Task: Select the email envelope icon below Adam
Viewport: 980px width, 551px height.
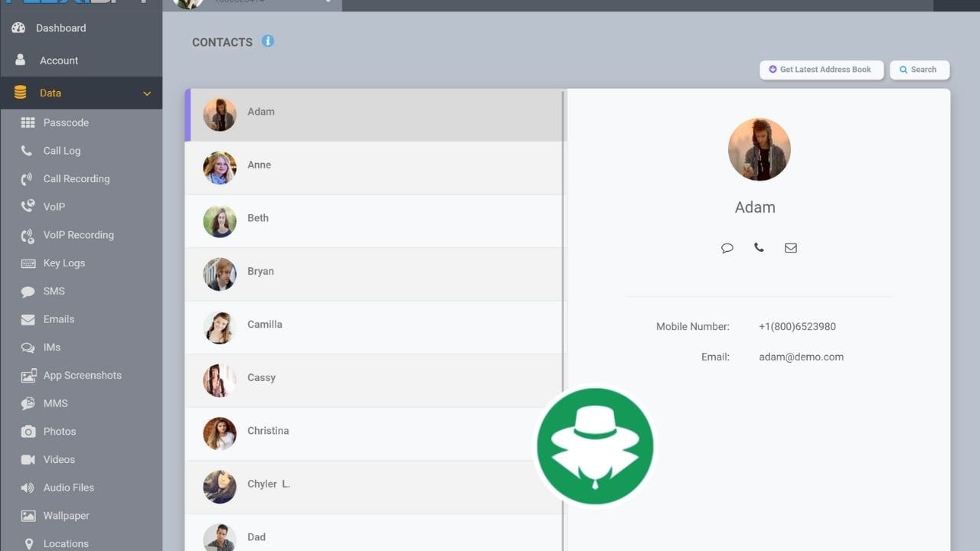Action: 790,247
